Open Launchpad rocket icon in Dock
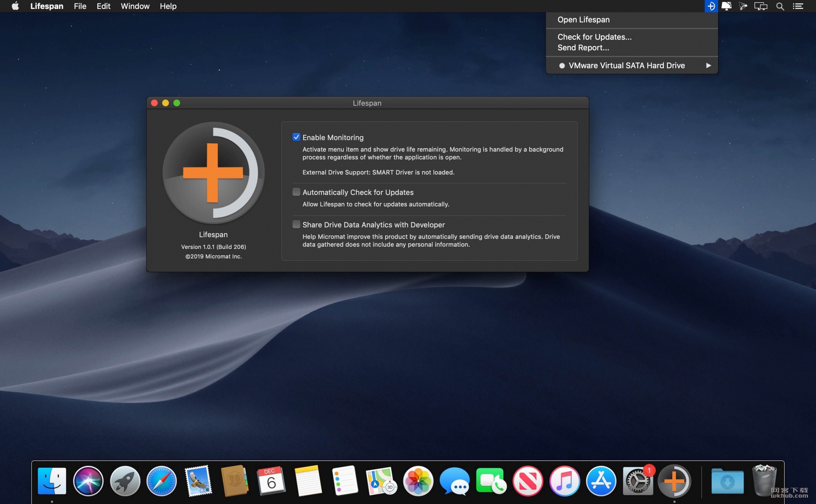The height and width of the screenshot is (504, 816). 125,481
